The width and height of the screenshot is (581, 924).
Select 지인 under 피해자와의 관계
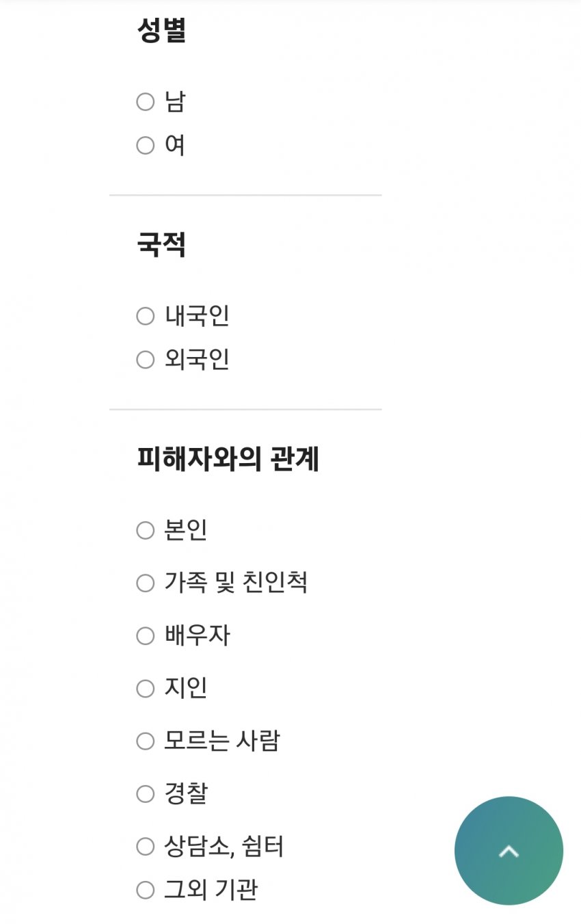click(146, 689)
